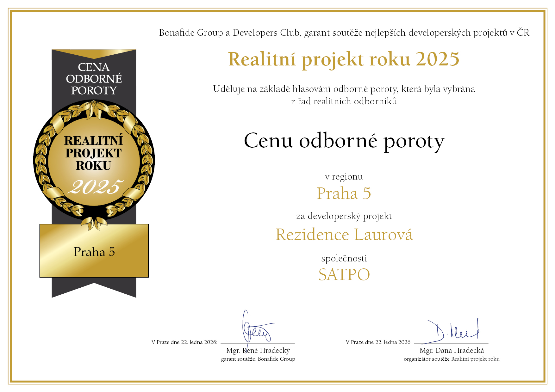Click 'garant soutěže, Bonafide Group' caption
Image resolution: width=555 pixels, height=392 pixels.
point(258,359)
